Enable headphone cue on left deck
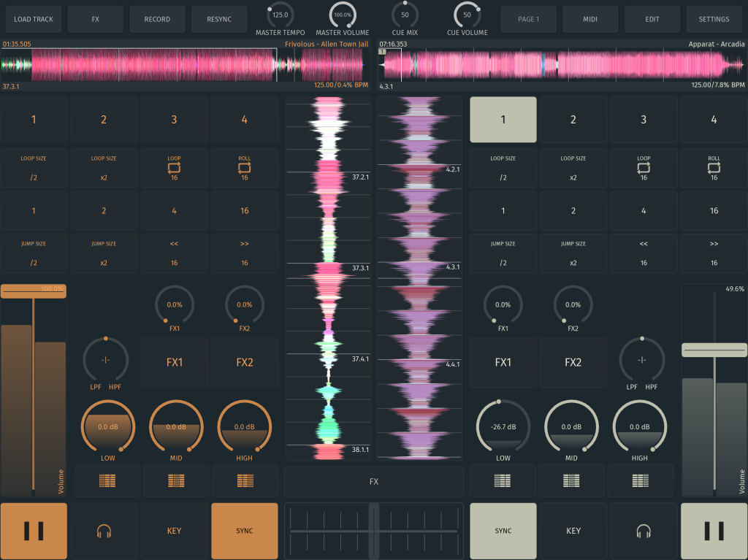The image size is (748, 560). pos(104,531)
